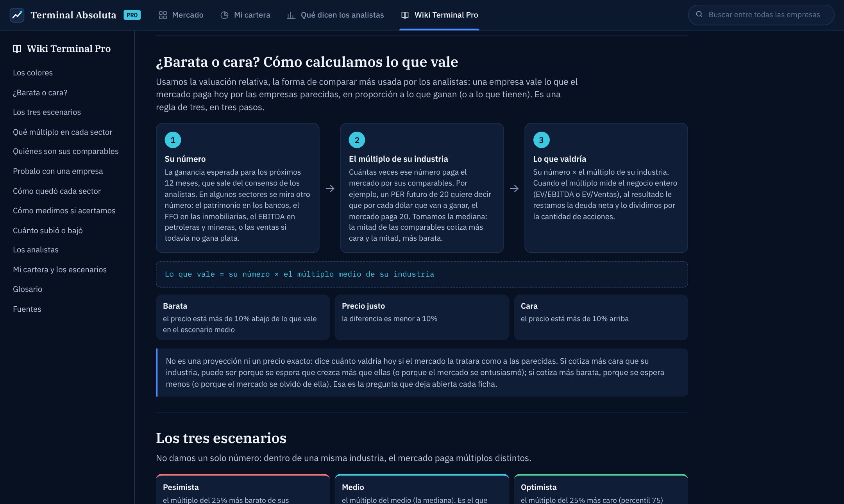Open Los analistas sidebar link

[x=36, y=250]
